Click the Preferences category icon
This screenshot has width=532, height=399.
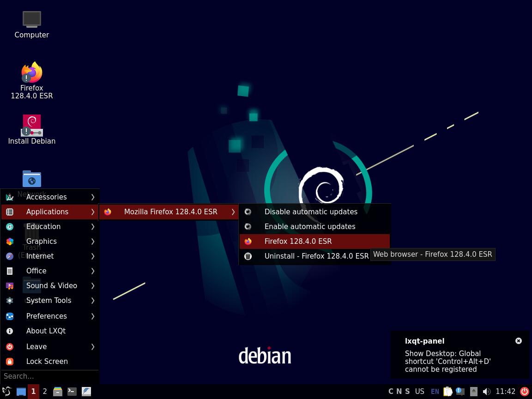click(10, 316)
